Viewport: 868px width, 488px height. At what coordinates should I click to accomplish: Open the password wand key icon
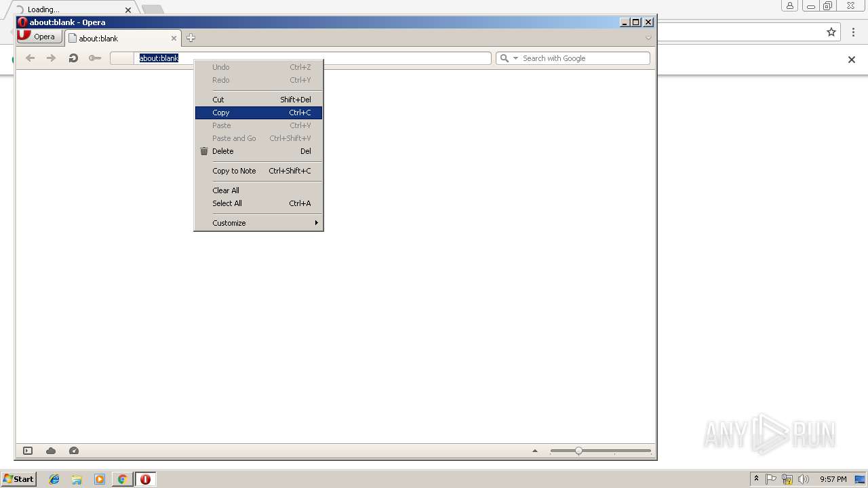tap(95, 58)
